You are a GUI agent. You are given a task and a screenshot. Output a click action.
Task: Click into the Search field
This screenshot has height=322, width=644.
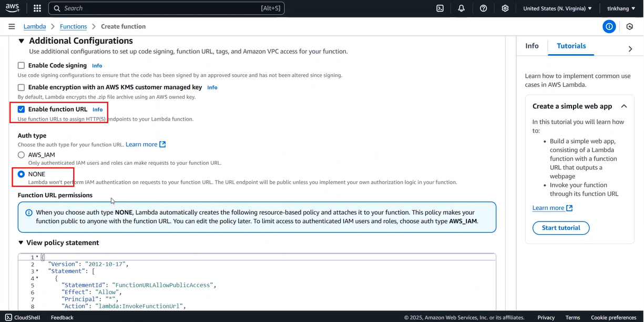point(166,8)
